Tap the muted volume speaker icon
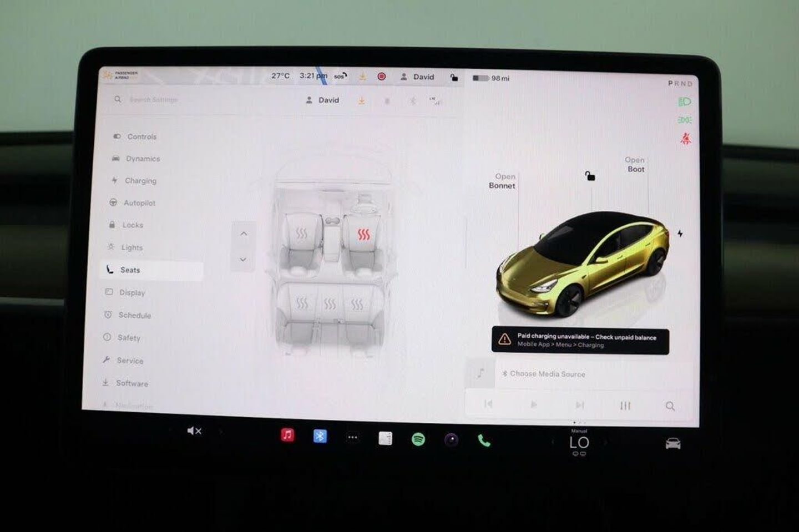The image size is (799, 532). (x=194, y=431)
